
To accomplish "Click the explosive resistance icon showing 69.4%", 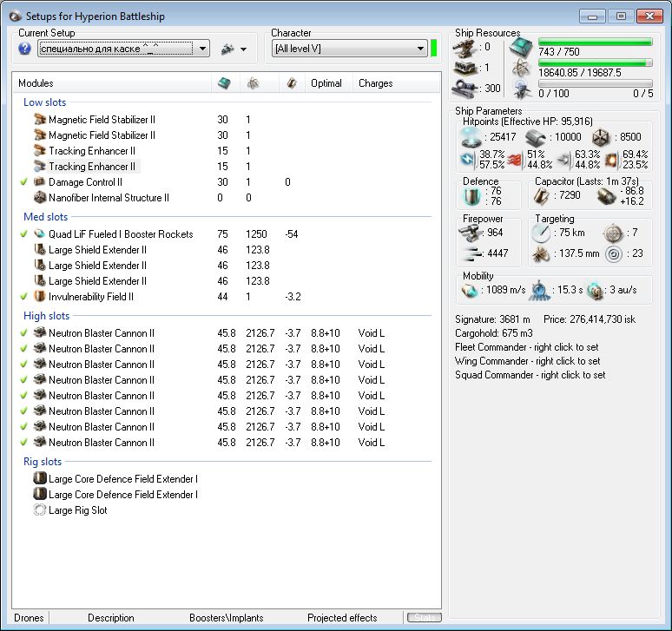I will [x=612, y=160].
